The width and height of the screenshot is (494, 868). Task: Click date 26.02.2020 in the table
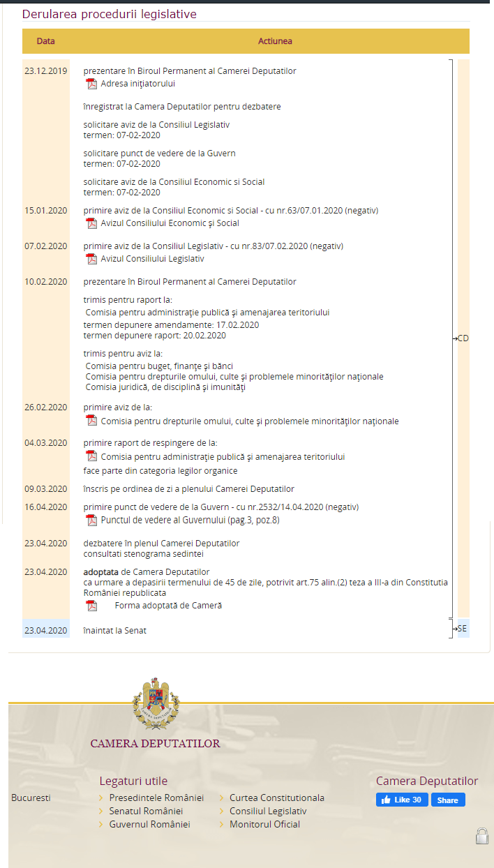point(46,407)
